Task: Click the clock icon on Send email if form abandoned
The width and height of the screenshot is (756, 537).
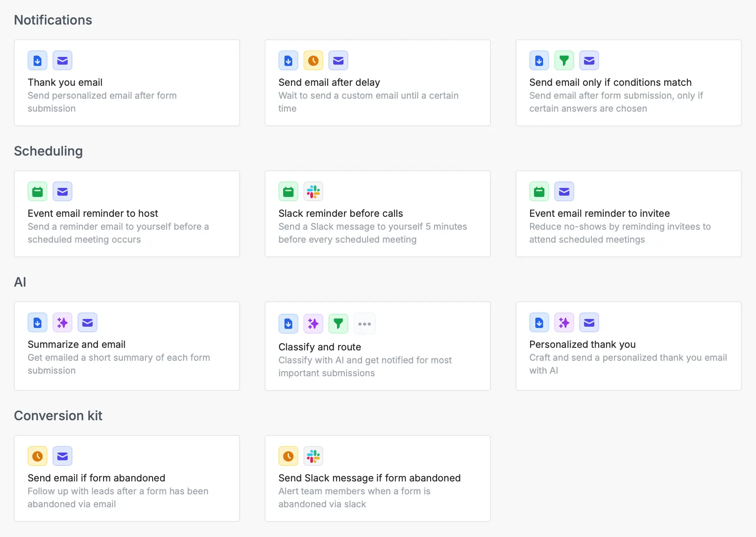Action: tap(37, 456)
